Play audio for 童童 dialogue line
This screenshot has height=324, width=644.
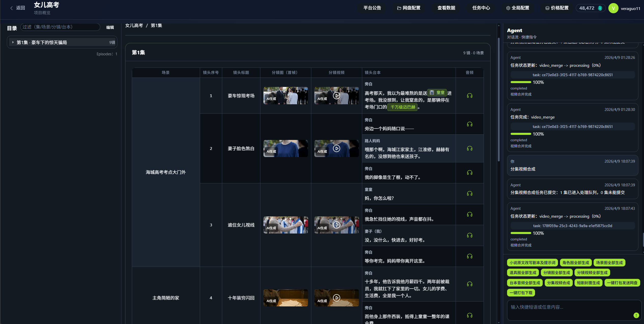tap(469, 194)
